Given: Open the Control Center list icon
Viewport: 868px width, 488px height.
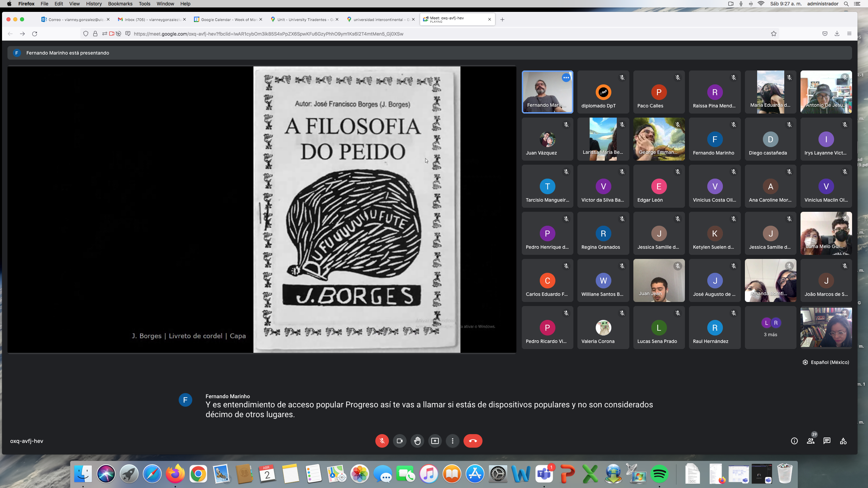Looking at the screenshot, I should [857, 4].
